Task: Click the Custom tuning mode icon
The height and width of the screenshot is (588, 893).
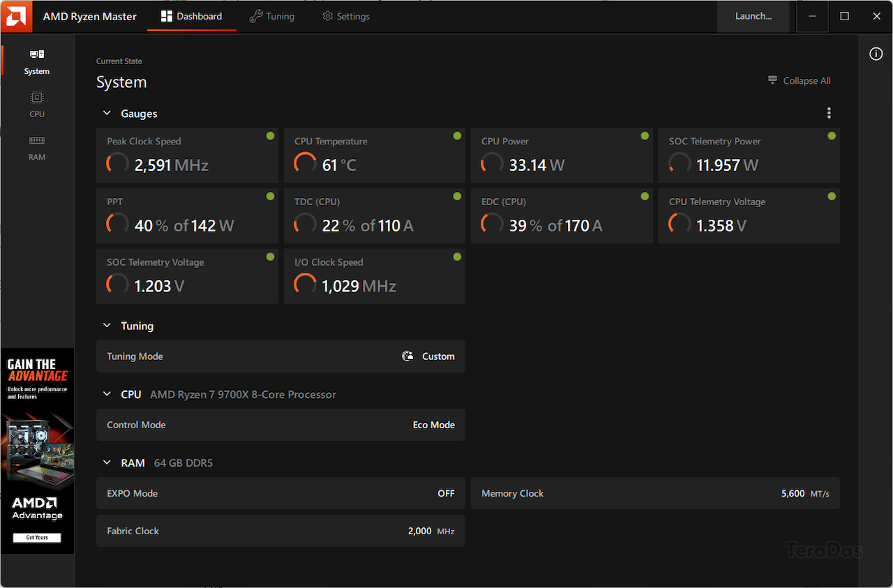Action: (408, 356)
